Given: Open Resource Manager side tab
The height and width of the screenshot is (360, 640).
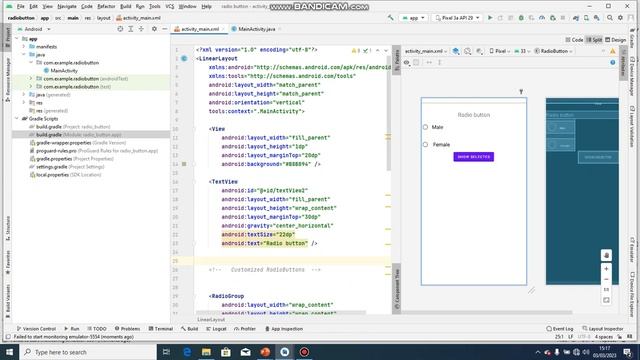Looking at the screenshot, I should pyautogui.click(x=7, y=80).
